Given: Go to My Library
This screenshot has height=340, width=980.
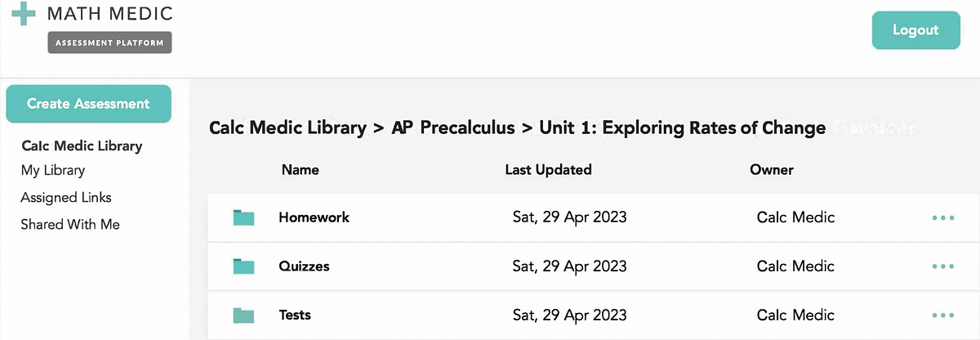Looking at the screenshot, I should [53, 171].
